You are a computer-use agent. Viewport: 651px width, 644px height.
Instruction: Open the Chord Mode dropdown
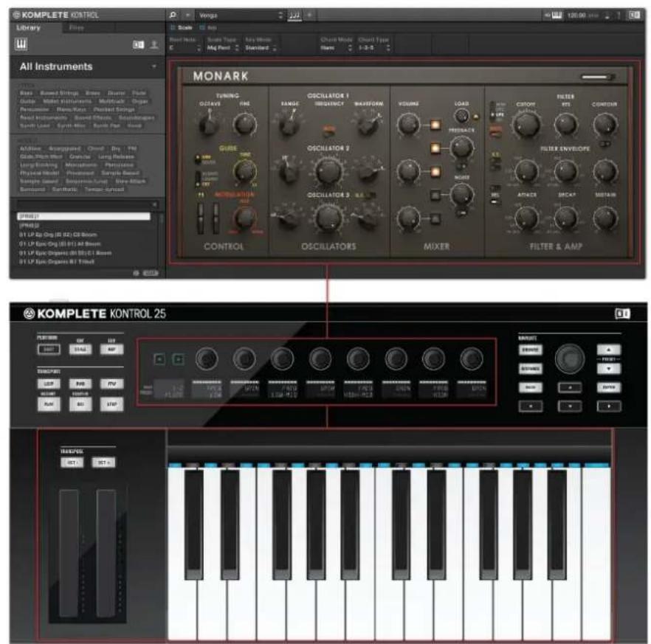click(336, 48)
